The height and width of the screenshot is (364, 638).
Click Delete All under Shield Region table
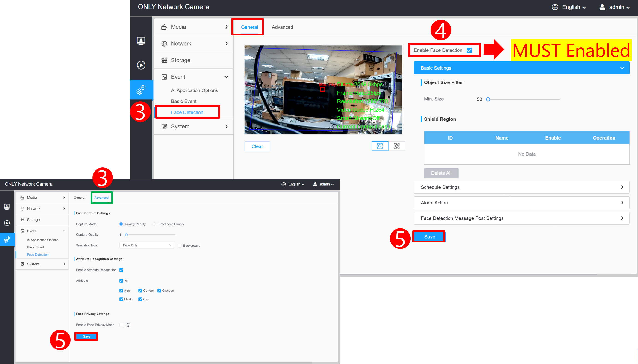441,173
